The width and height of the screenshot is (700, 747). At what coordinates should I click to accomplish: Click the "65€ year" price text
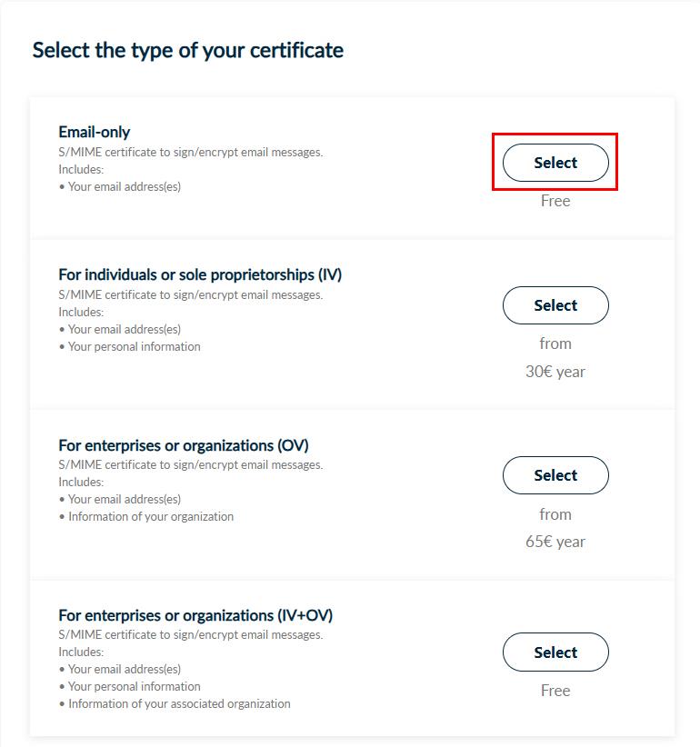(x=555, y=542)
